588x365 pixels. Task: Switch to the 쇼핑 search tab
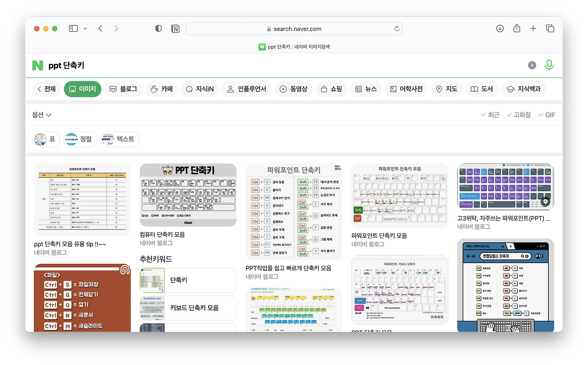(x=332, y=89)
